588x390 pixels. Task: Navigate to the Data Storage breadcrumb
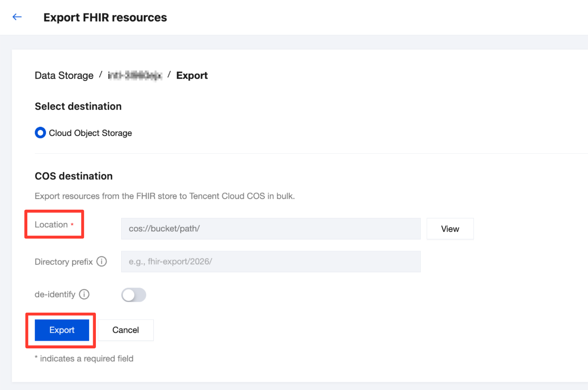click(x=64, y=75)
